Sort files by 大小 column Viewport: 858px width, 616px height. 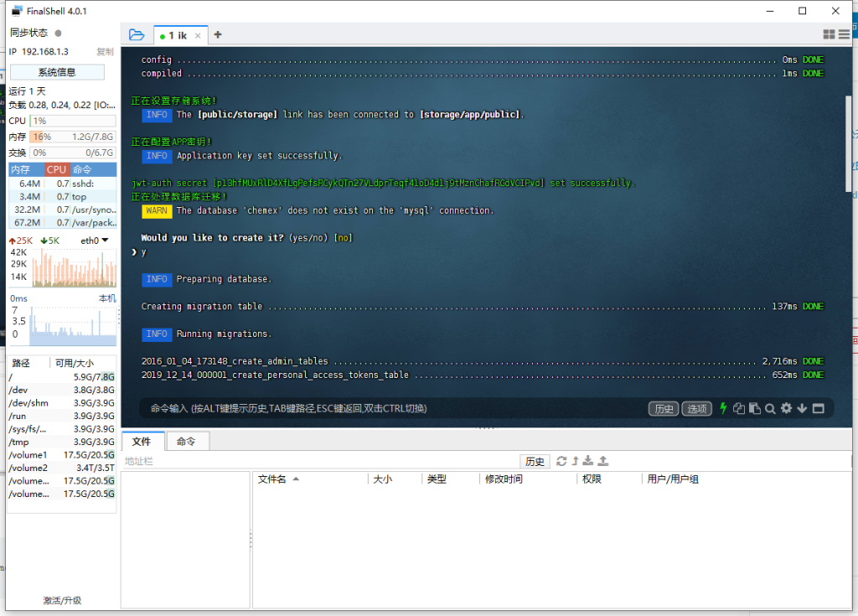395,479
